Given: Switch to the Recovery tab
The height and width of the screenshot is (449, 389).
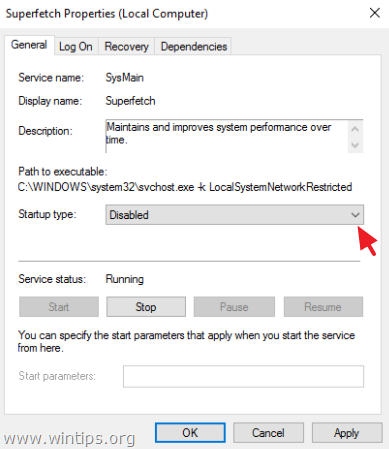Looking at the screenshot, I should click(127, 47).
